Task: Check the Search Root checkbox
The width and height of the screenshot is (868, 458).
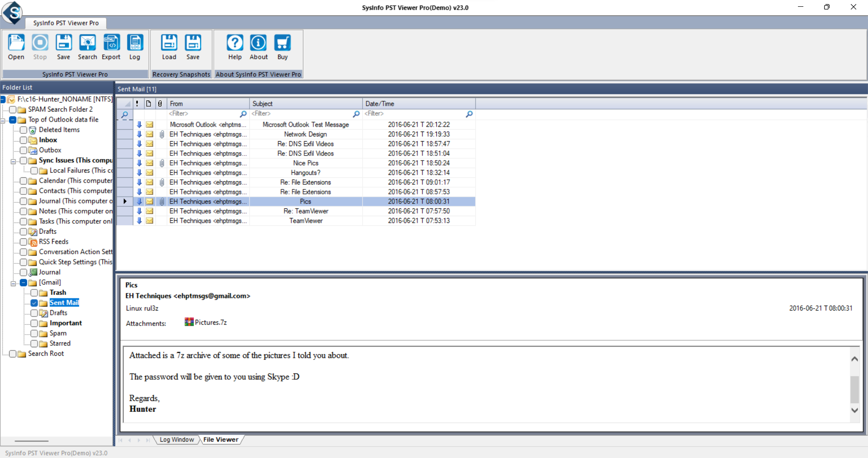Action: (x=13, y=354)
